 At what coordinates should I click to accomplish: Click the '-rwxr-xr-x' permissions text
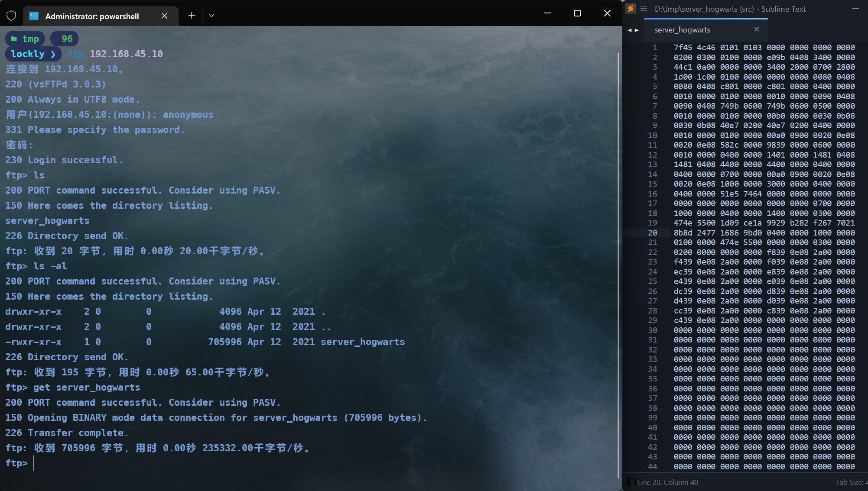pyautogui.click(x=33, y=342)
